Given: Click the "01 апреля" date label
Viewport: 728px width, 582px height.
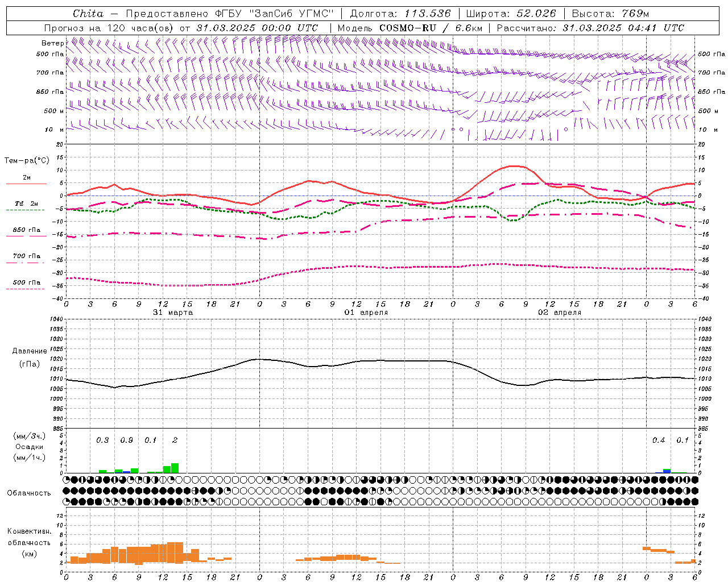Looking at the screenshot, I should [x=366, y=312].
